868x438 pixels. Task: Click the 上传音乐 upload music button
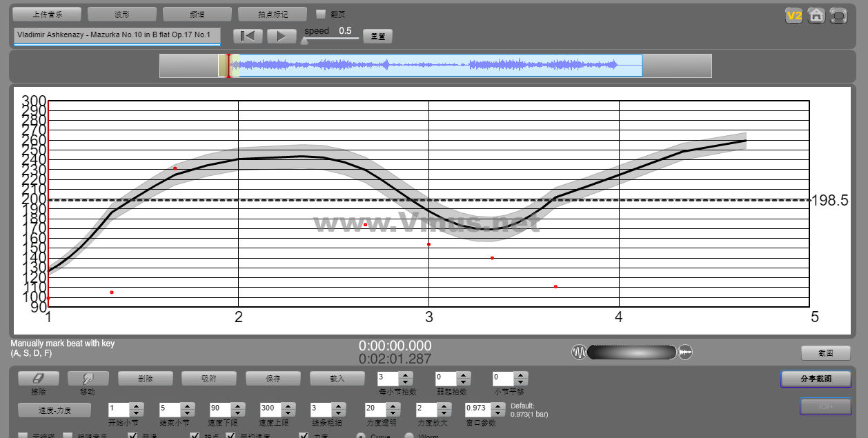[47, 14]
